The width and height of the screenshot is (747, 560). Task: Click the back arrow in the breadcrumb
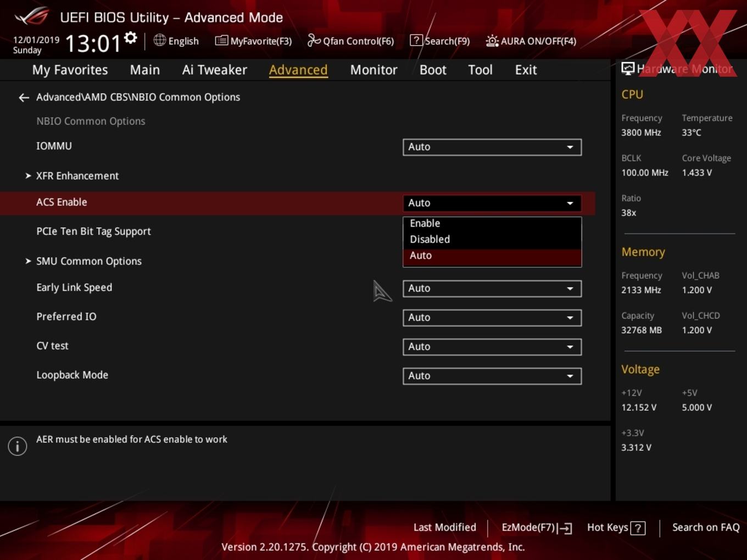click(24, 98)
